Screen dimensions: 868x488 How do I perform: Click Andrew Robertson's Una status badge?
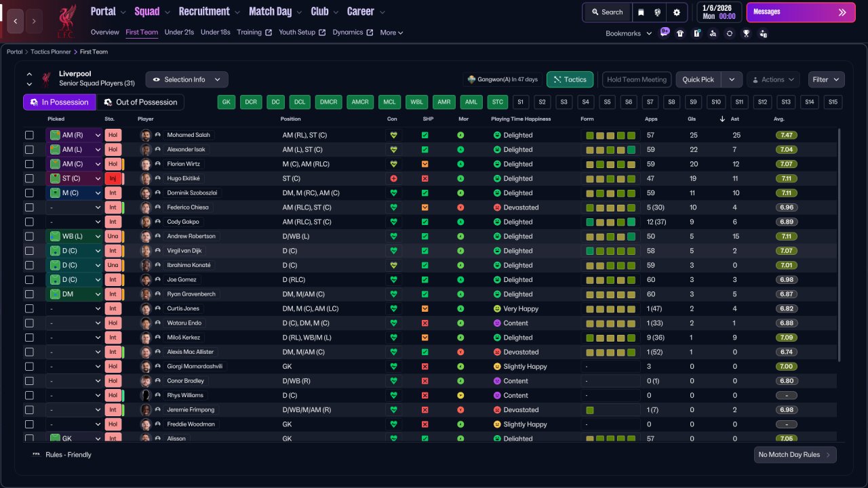pos(113,236)
